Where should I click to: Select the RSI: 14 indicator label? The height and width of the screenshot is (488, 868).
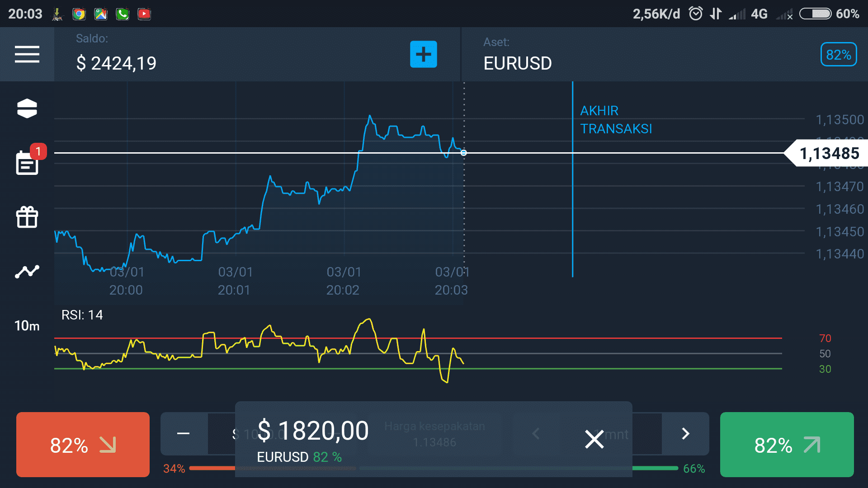(82, 315)
